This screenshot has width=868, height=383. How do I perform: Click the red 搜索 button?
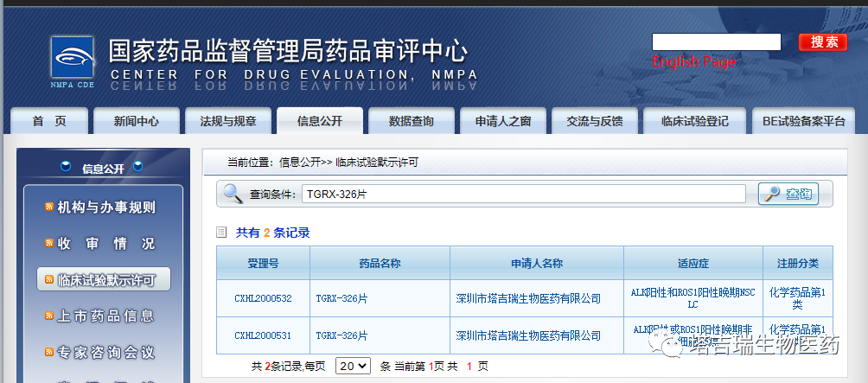[822, 42]
